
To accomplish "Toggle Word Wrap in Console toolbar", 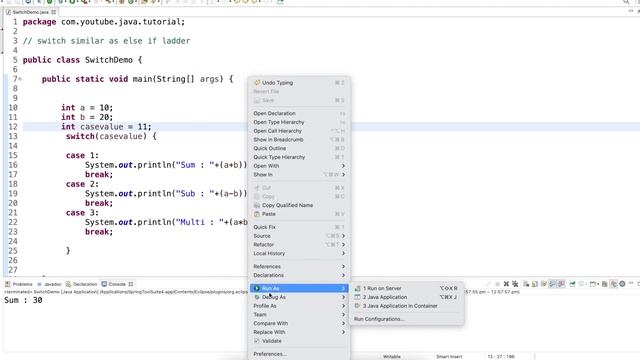I will pos(544,284).
